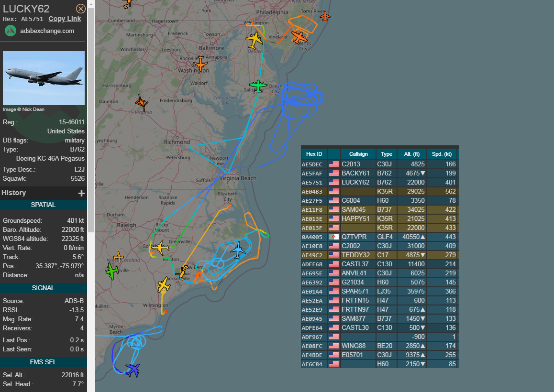This screenshot has width=554, height=392.
Task: Click the SPATIAL section header
Action: pyautogui.click(x=43, y=205)
